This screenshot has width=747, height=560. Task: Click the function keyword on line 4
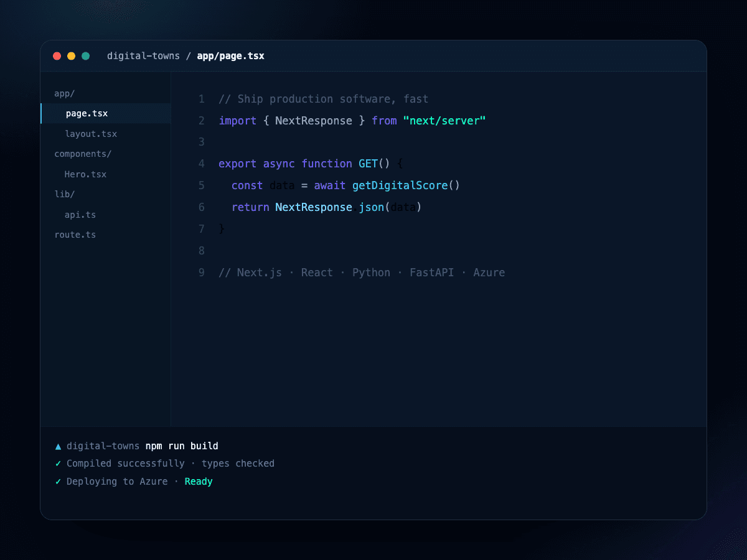click(x=327, y=164)
